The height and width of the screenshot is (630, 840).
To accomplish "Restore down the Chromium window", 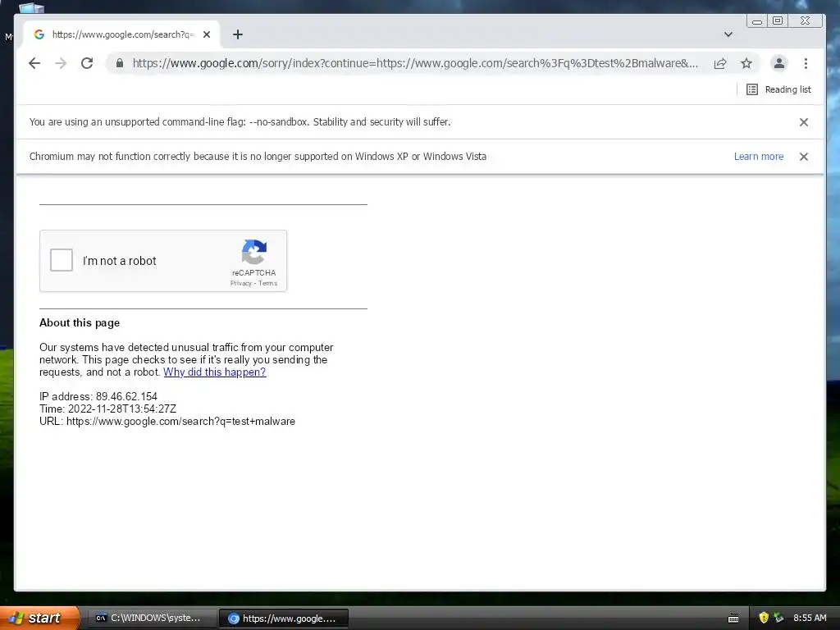I will (x=778, y=21).
